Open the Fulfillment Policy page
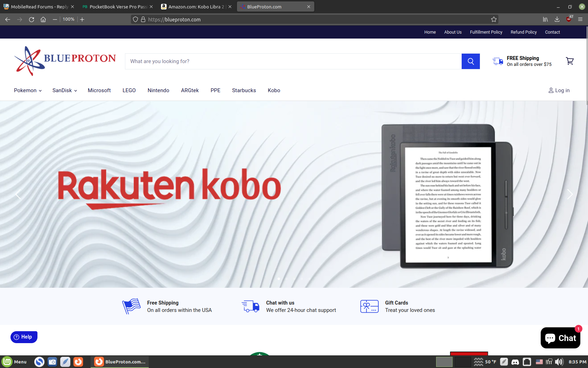This screenshot has width=588, height=368. tap(486, 32)
